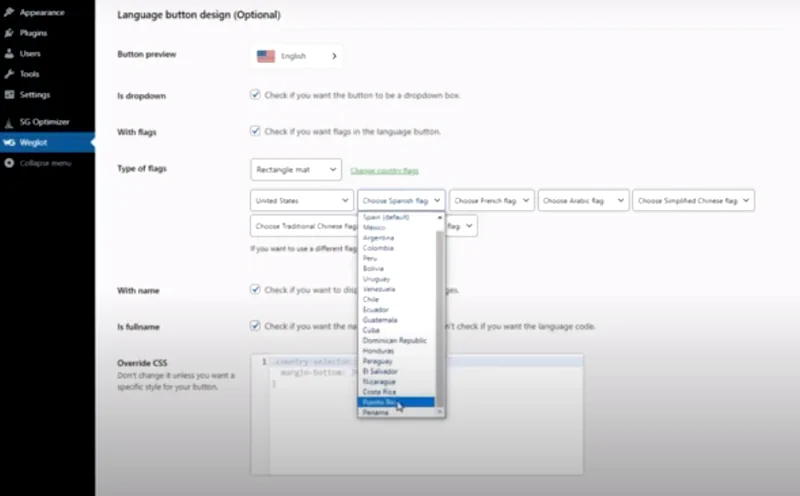Expand the Choose Simplified Chinese flag dropdown
The image size is (800, 496).
pyautogui.click(x=693, y=201)
